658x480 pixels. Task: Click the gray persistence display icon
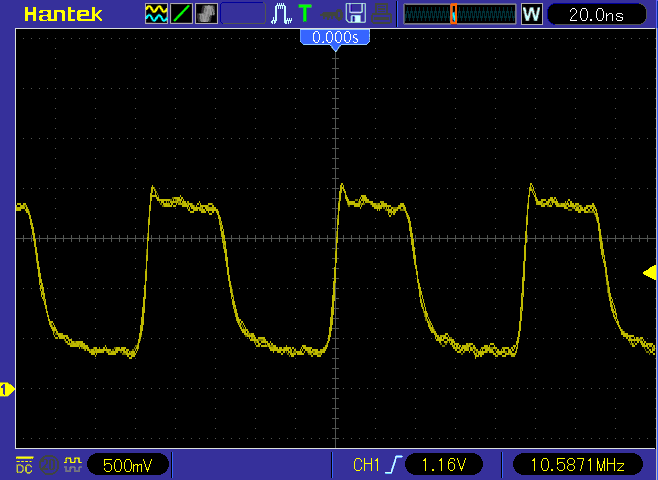(206, 13)
